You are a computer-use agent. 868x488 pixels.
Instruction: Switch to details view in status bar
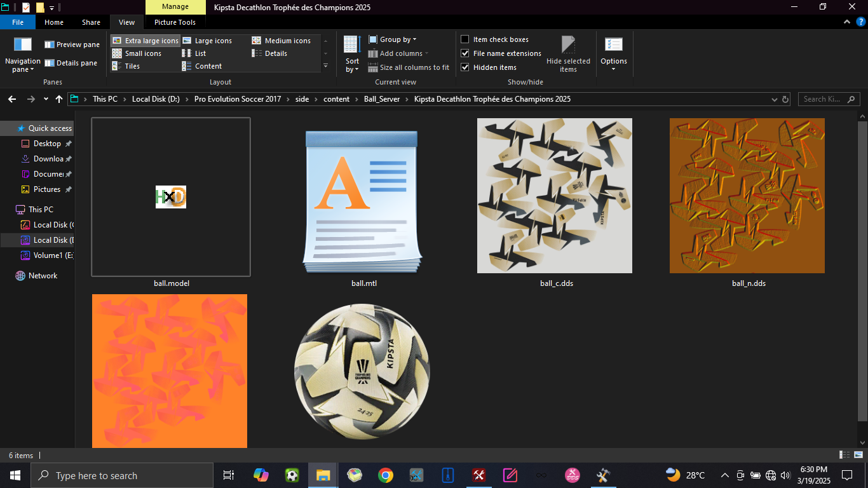844,455
